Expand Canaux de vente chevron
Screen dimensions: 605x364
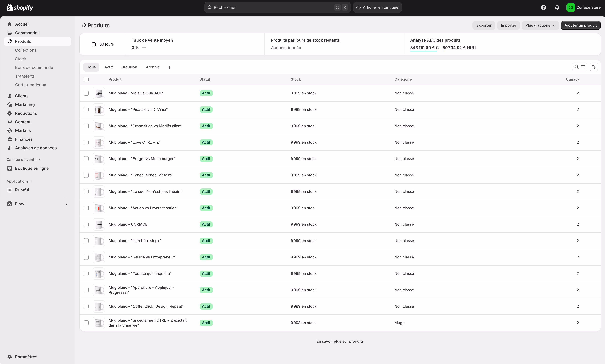tap(39, 160)
